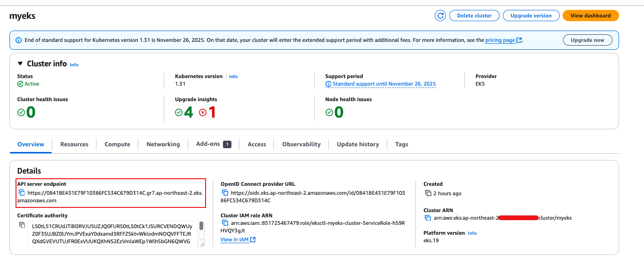Open the Observability tab
The image size is (644, 262).
click(x=302, y=144)
